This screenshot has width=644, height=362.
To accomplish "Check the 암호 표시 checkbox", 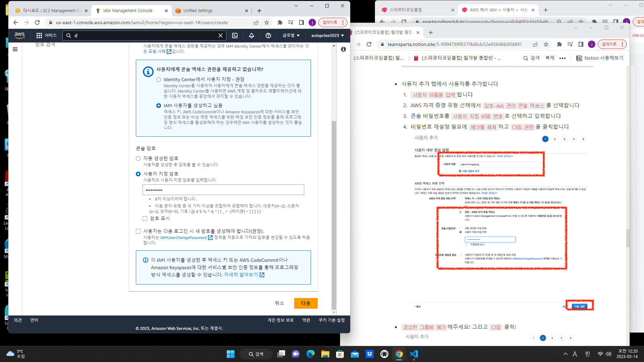I will click(x=145, y=219).
